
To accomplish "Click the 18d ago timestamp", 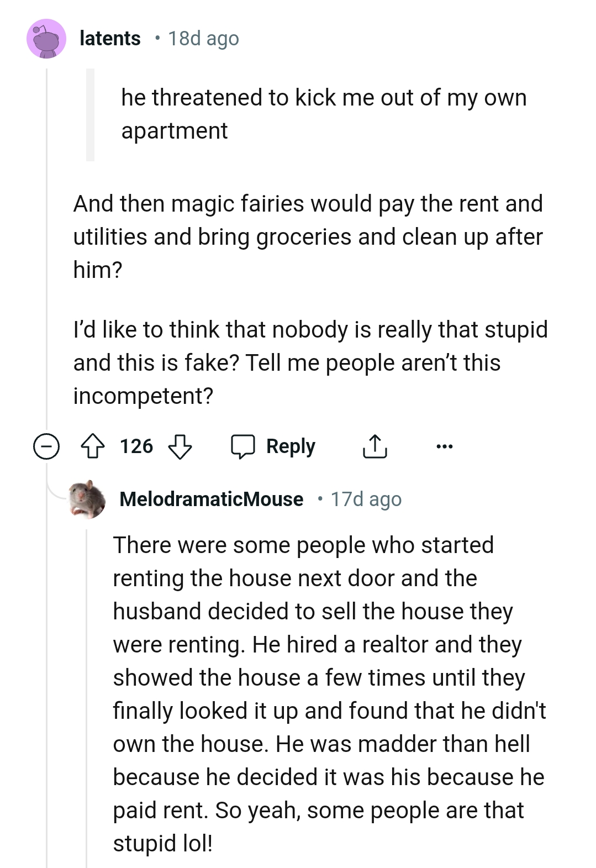I will 202,38.
